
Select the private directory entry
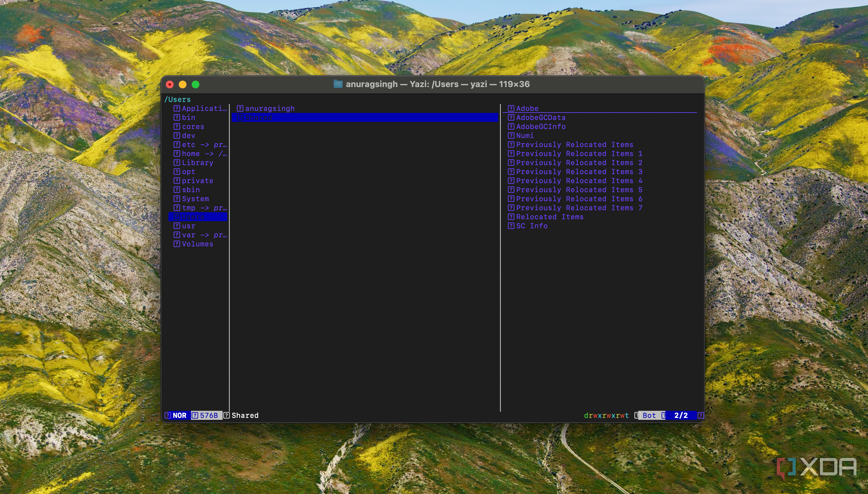[x=193, y=181]
